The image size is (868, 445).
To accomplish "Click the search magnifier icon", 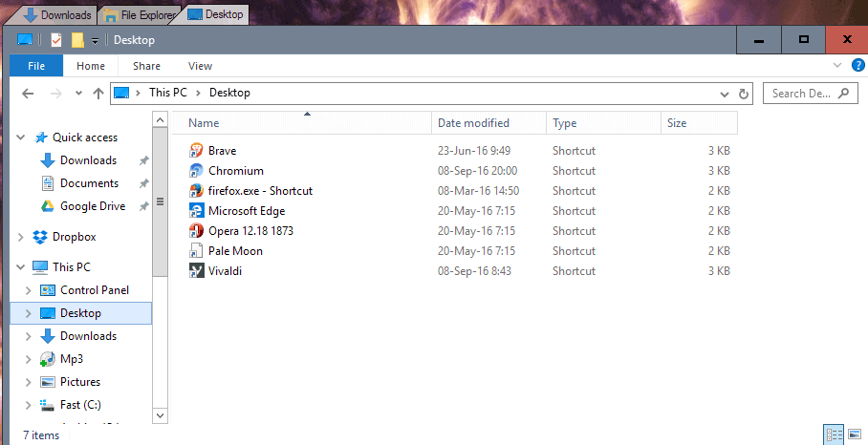I will [x=844, y=93].
